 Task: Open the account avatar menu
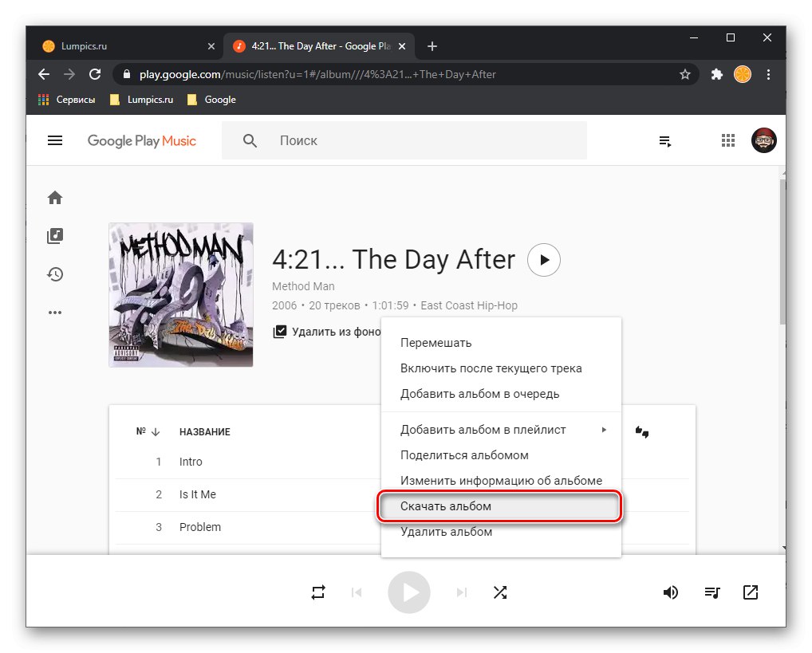point(764,140)
